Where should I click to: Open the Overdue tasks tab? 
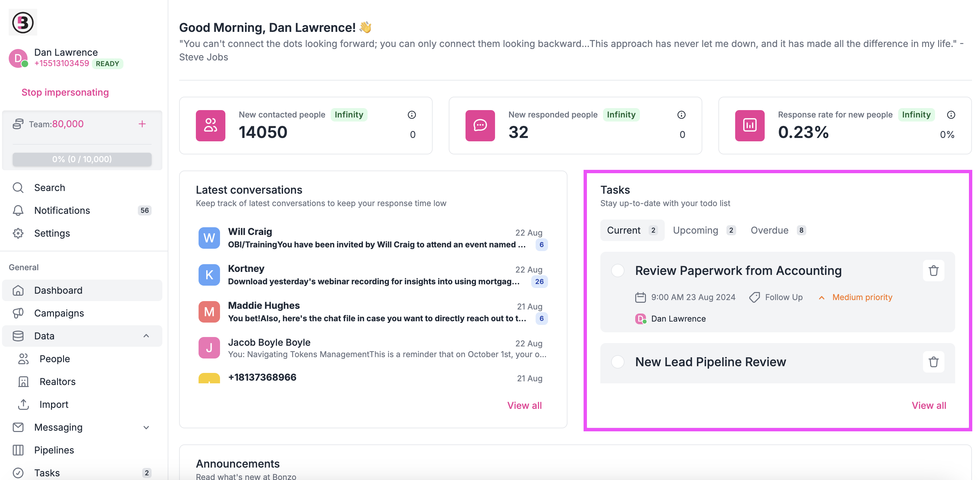[x=769, y=230]
